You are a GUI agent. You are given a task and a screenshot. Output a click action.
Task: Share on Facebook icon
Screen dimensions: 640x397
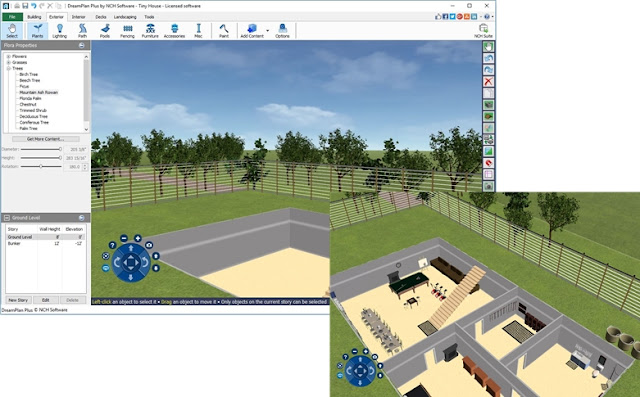click(x=445, y=17)
